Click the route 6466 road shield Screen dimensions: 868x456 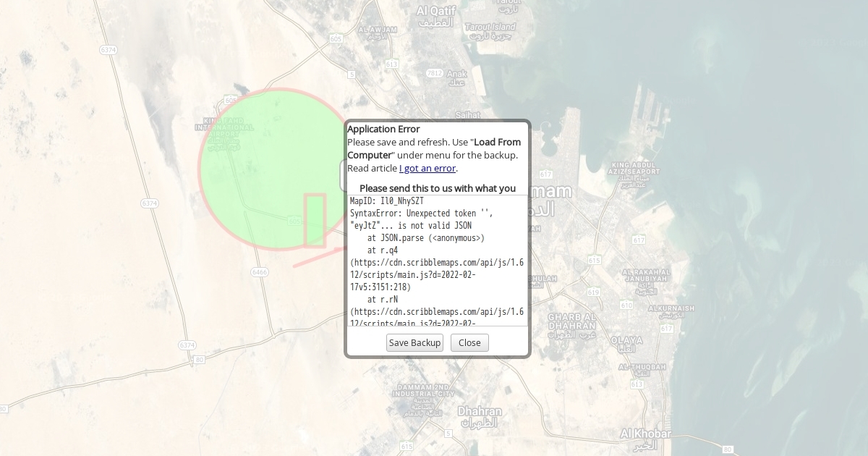coord(260,272)
